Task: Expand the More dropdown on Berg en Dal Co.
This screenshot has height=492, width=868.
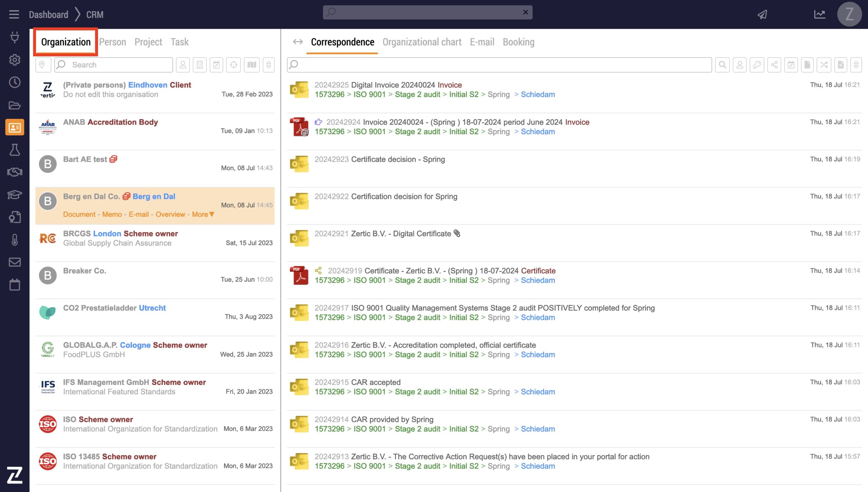Action: [203, 214]
